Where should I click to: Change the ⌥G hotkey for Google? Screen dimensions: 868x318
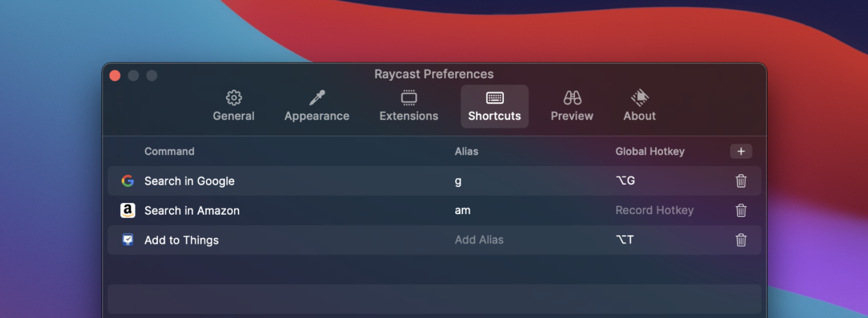click(x=625, y=181)
